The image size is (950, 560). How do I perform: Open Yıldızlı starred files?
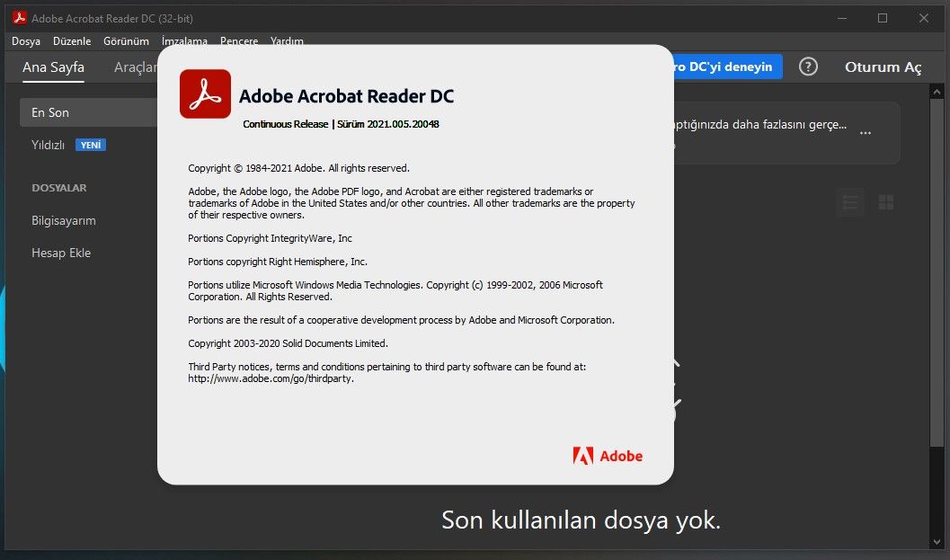tap(48, 145)
